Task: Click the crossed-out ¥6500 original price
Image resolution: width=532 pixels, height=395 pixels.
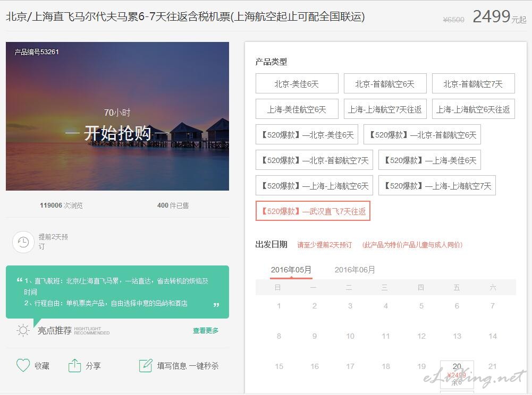Action: pos(454,20)
